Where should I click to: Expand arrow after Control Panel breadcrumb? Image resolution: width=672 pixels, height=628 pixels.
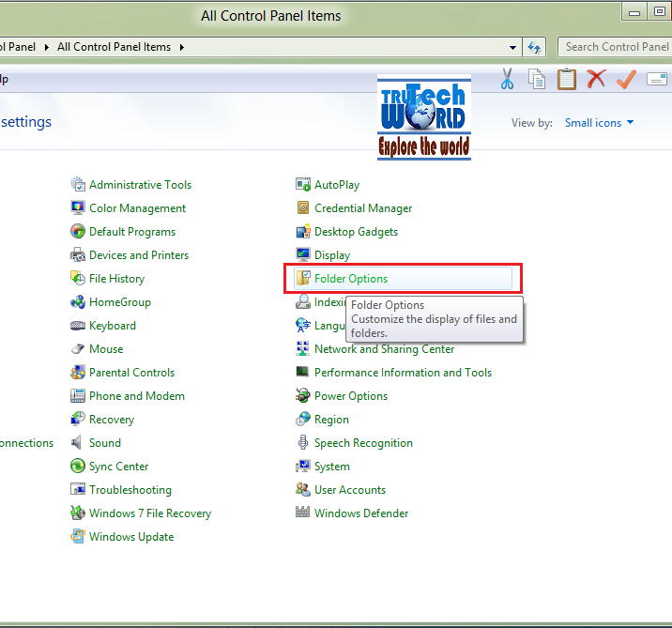pos(47,47)
